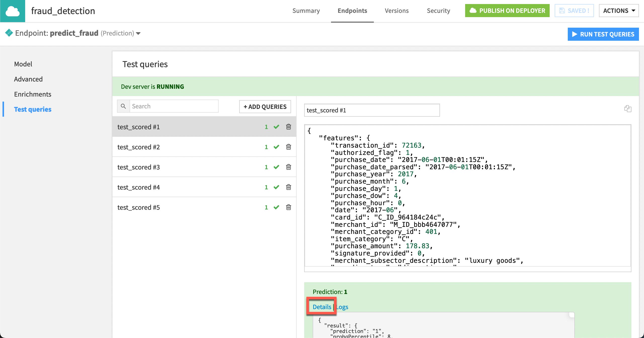644x338 pixels.
Task: Duplicate the test query via the copy icon
Action: coord(627,109)
